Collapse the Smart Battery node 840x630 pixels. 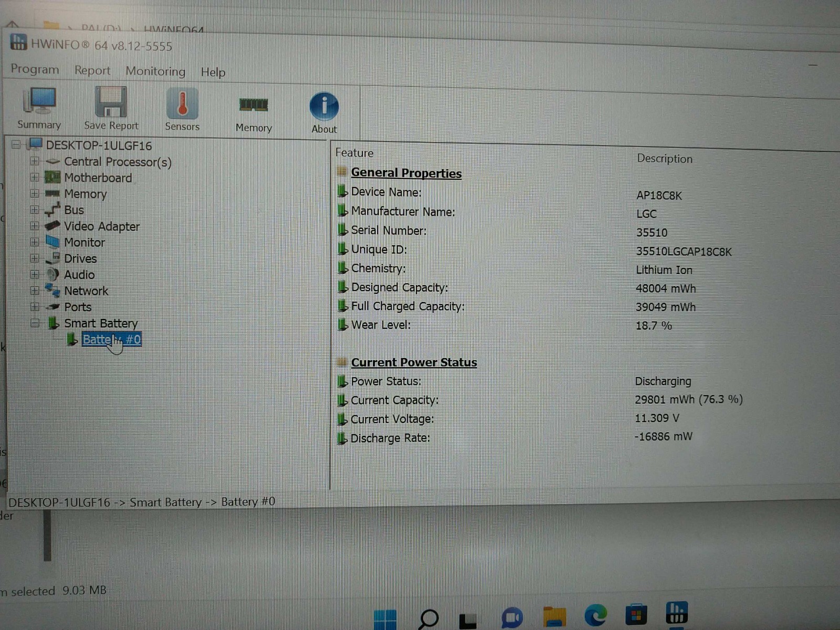click(x=35, y=323)
